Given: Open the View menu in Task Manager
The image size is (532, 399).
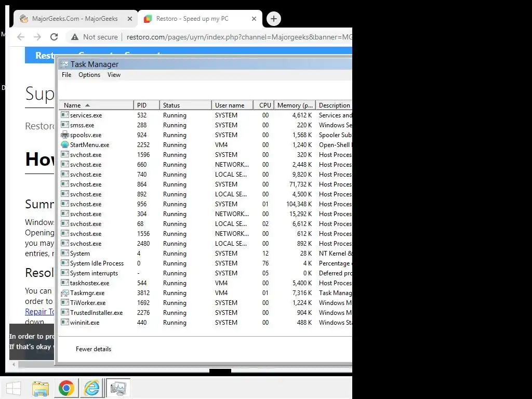Looking at the screenshot, I should [114, 75].
